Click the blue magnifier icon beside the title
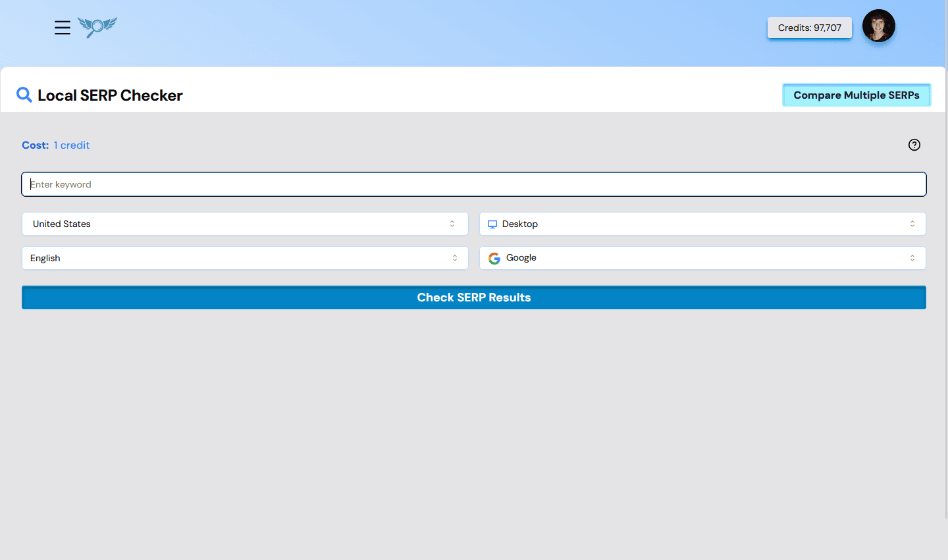 [24, 95]
